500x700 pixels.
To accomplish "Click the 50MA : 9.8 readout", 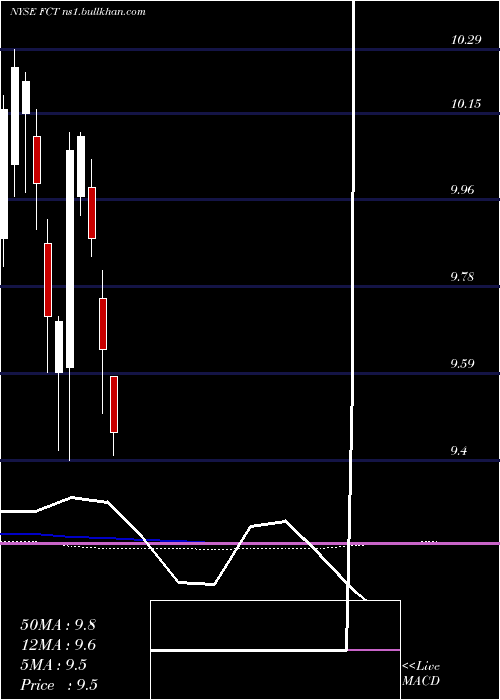I will (58, 625).
